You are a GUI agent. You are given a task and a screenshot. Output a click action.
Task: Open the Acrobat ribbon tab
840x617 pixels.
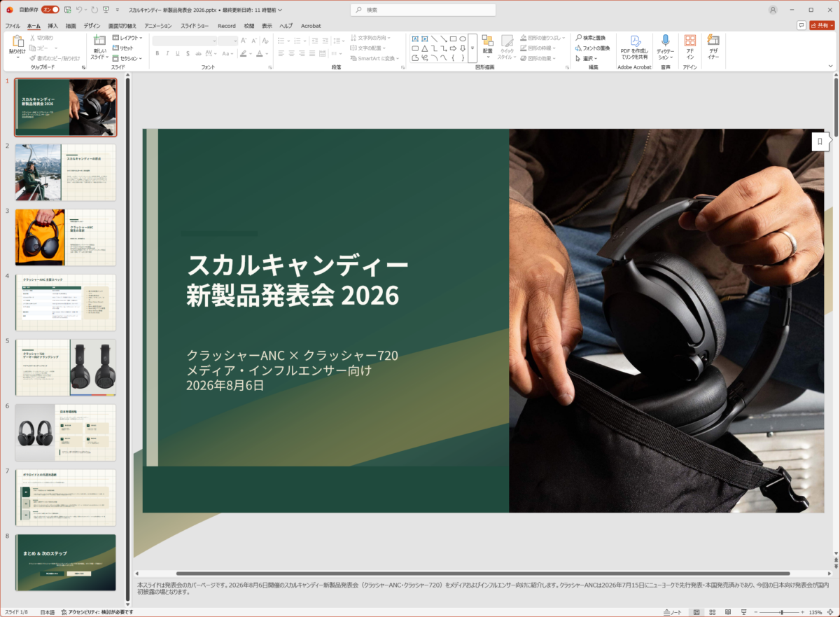[311, 26]
